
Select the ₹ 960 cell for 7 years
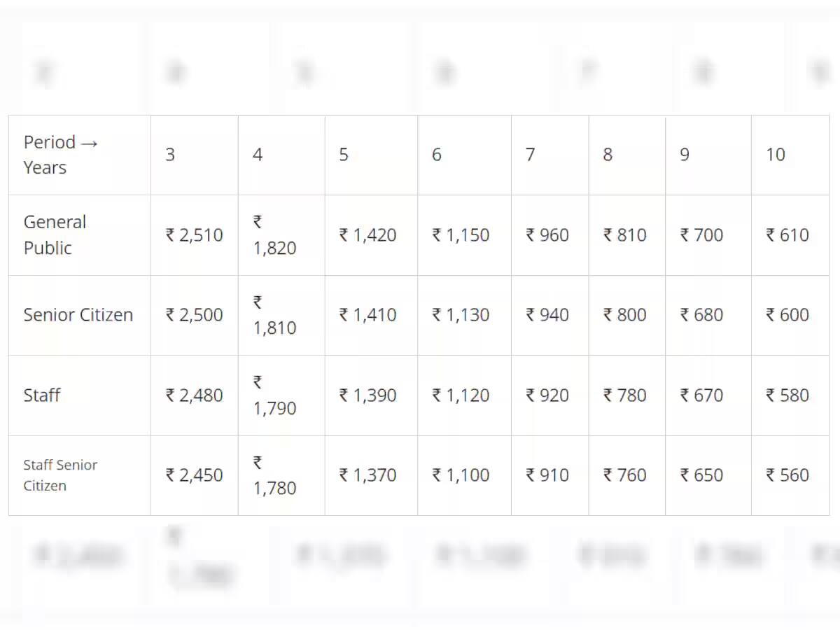548,235
